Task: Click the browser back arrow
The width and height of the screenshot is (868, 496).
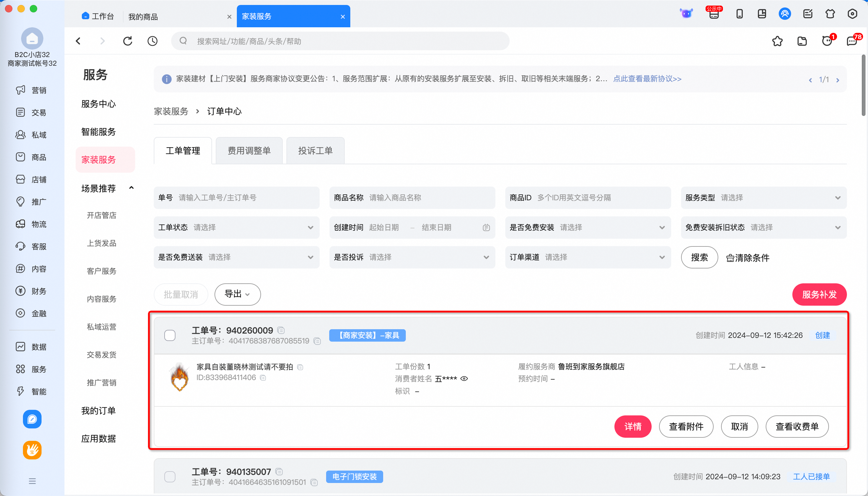Action: click(78, 41)
